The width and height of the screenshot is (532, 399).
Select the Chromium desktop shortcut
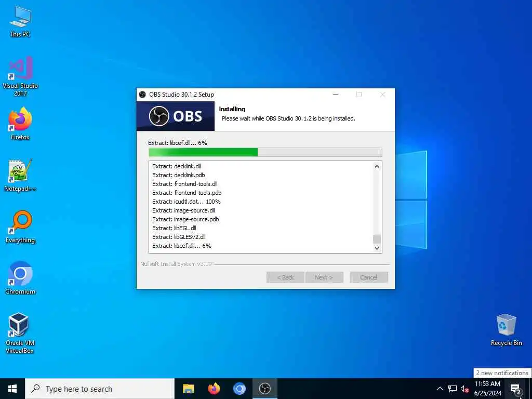[20, 278]
